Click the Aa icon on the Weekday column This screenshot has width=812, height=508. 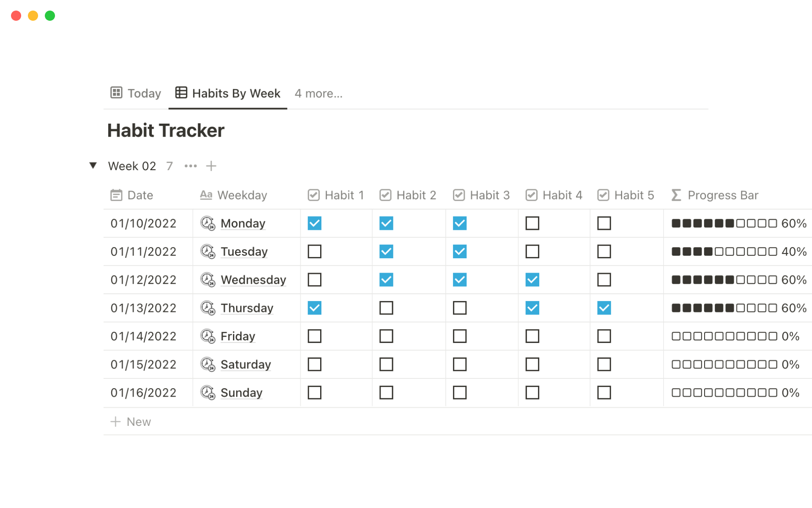tap(206, 195)
